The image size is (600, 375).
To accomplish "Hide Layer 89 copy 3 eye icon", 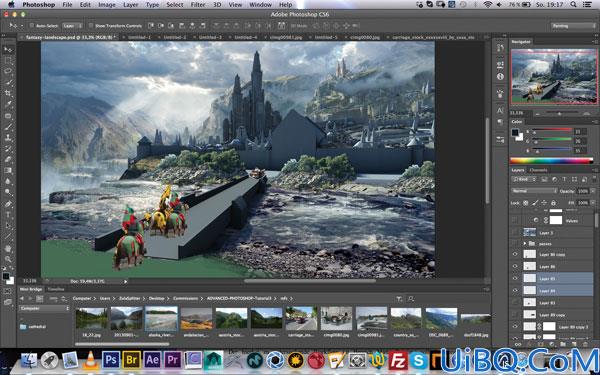I will [515, 326].
